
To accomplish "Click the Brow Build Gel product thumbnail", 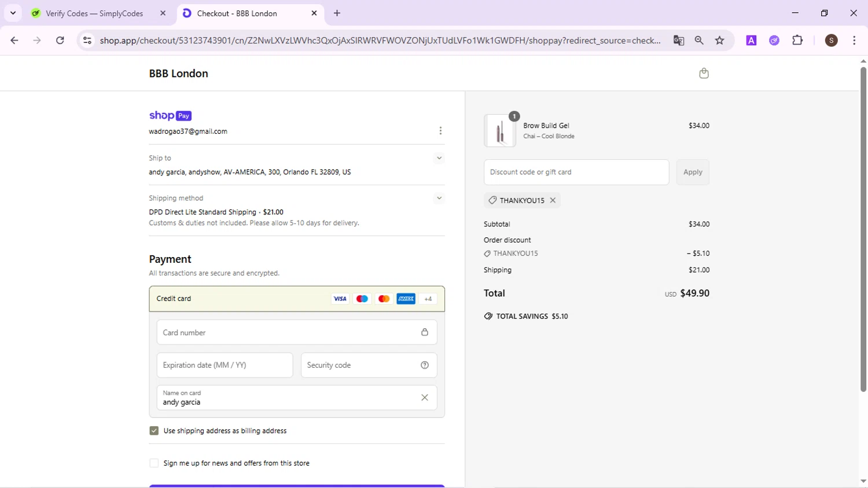I will point(500,131).
